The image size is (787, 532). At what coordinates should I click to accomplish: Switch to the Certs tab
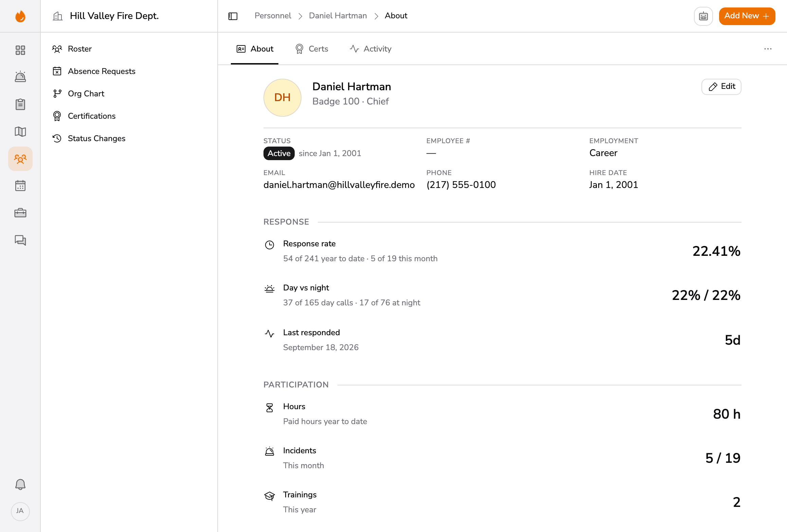(312, 49)
